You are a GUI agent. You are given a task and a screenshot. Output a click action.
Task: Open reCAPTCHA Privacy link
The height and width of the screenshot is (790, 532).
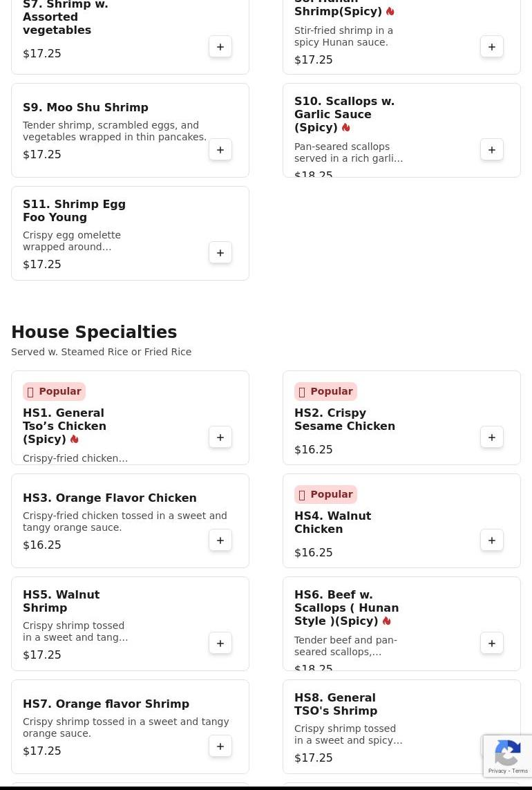(x=497, y=771)
